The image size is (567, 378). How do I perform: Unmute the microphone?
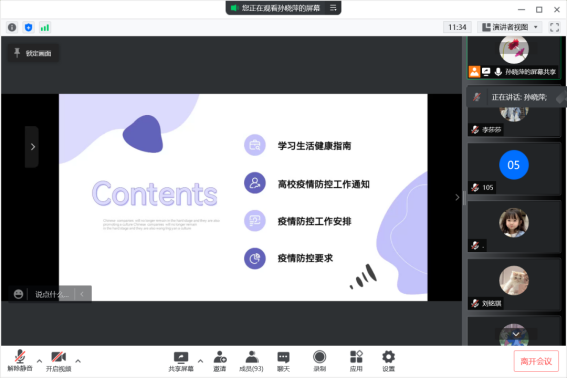[x=20, y=361]
